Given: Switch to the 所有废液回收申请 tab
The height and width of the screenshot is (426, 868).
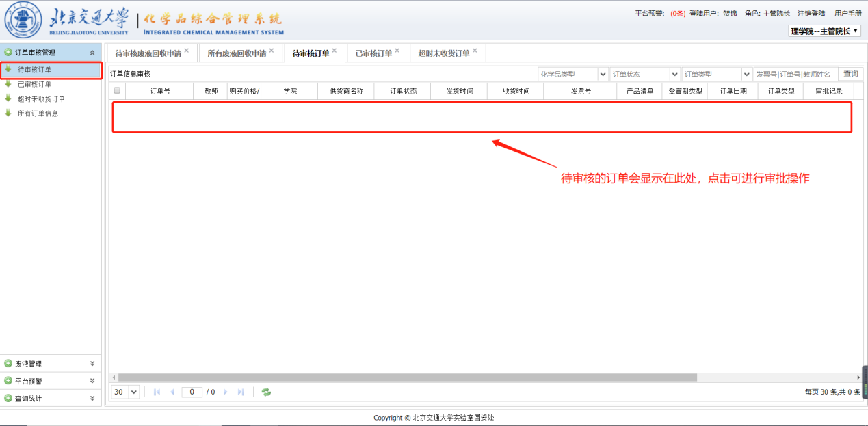Looking at the screenshot, I should tap(237, 53).
